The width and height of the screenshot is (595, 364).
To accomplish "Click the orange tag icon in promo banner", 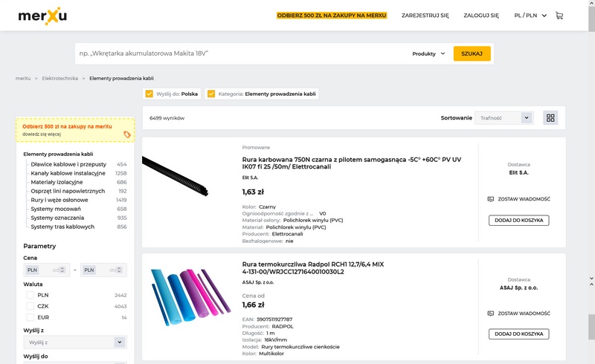I will coord(126,134).
